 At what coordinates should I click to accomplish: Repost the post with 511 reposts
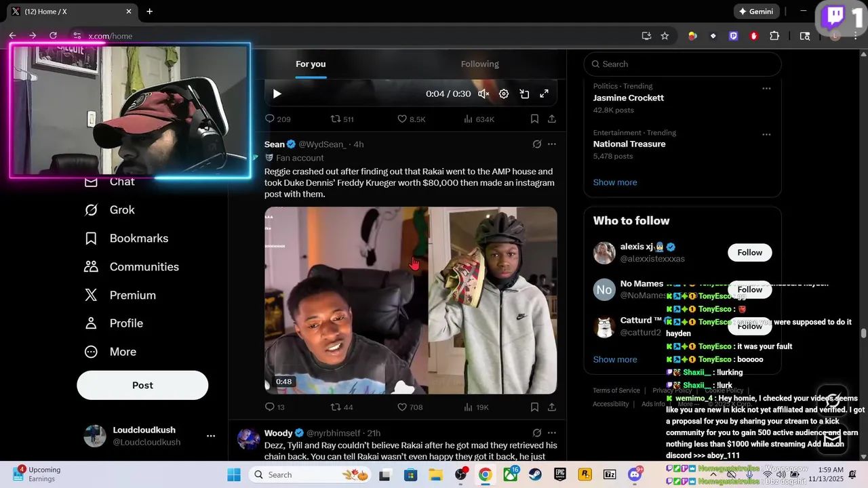pos(342,119)
